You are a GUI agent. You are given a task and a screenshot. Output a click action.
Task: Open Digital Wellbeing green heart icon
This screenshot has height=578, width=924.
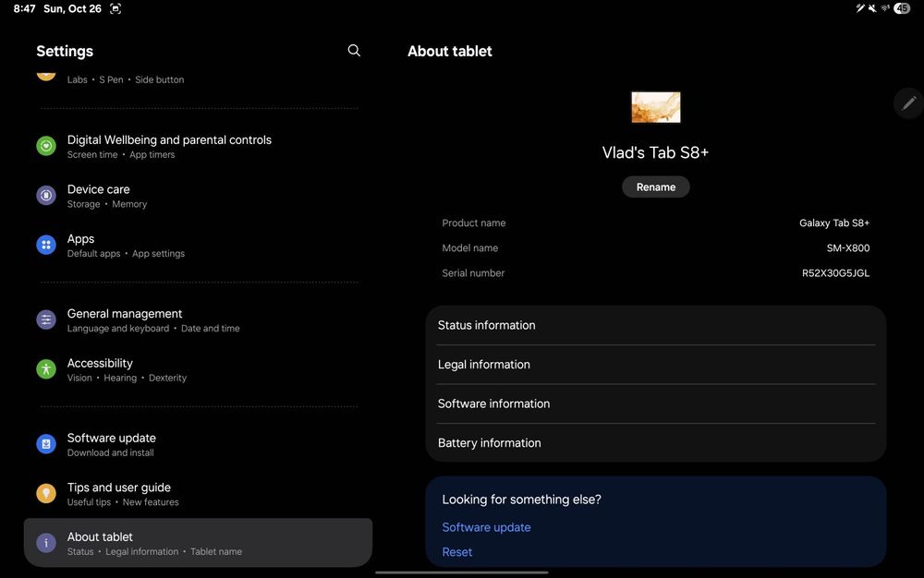(46, 146)
